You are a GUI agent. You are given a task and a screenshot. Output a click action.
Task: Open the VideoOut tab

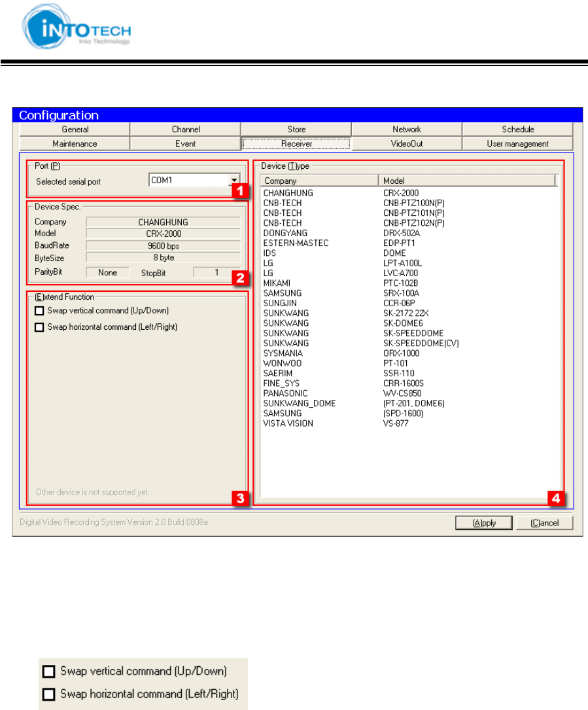407,143
